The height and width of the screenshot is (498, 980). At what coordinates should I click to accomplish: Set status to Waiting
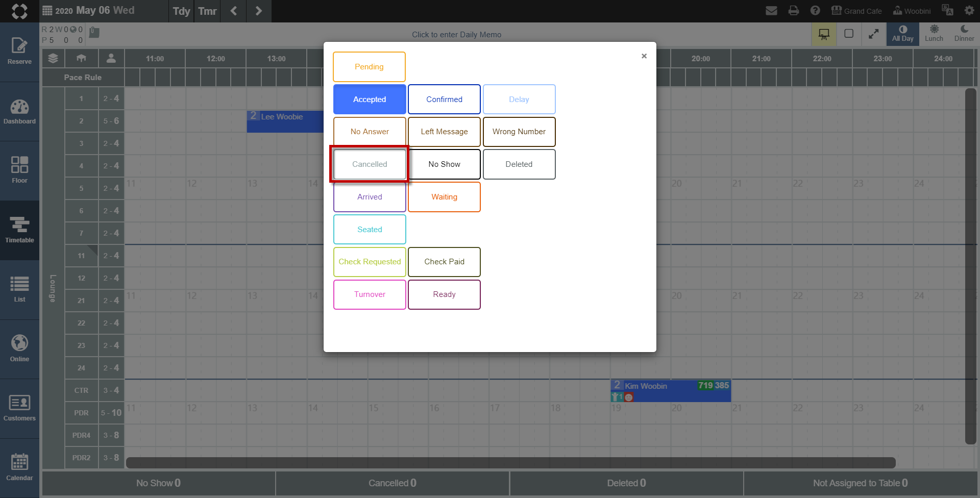pyautogui.click(x=444, y=197)
